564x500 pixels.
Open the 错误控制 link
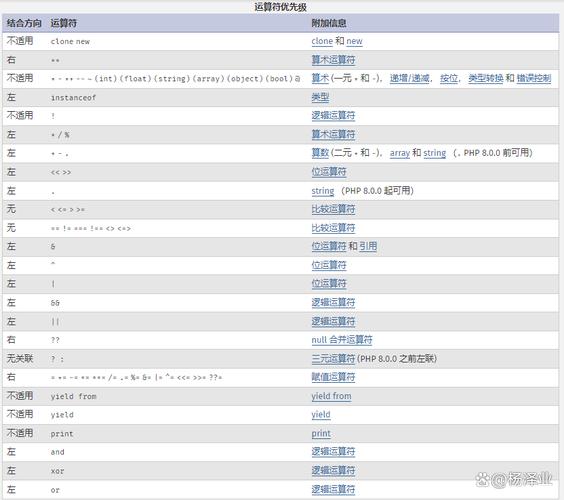click(534, 78)
